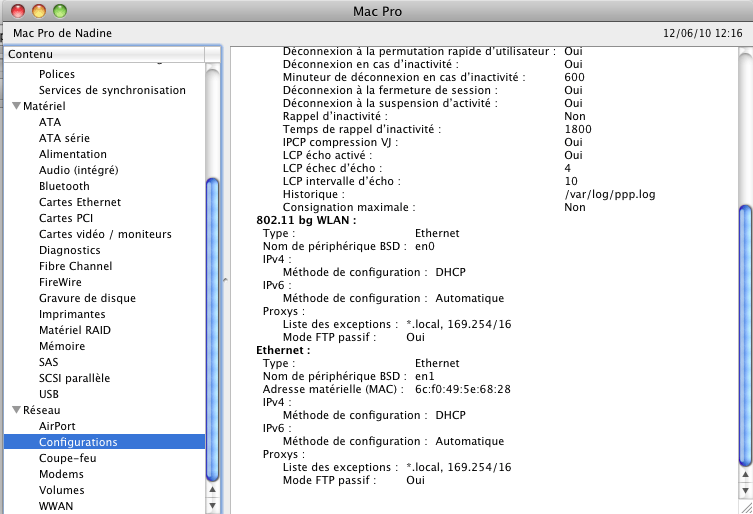Select AirPort under Réseau
753x514 pixels.
coord(57,426)
